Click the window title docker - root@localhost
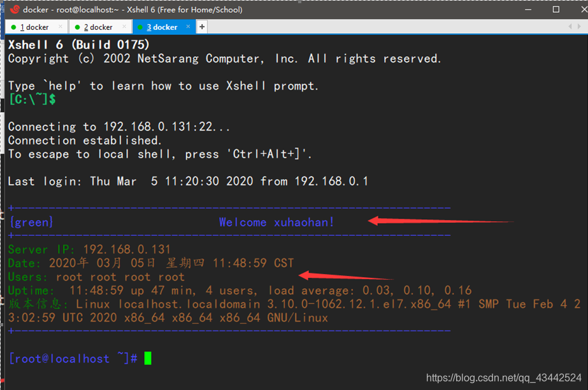 coord(133,10)
